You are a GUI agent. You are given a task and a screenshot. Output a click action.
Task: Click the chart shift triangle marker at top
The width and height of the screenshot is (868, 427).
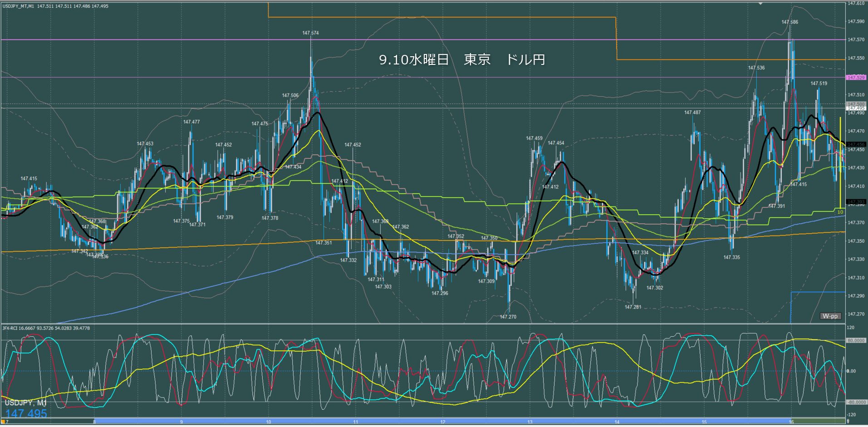tap(761, 4)
